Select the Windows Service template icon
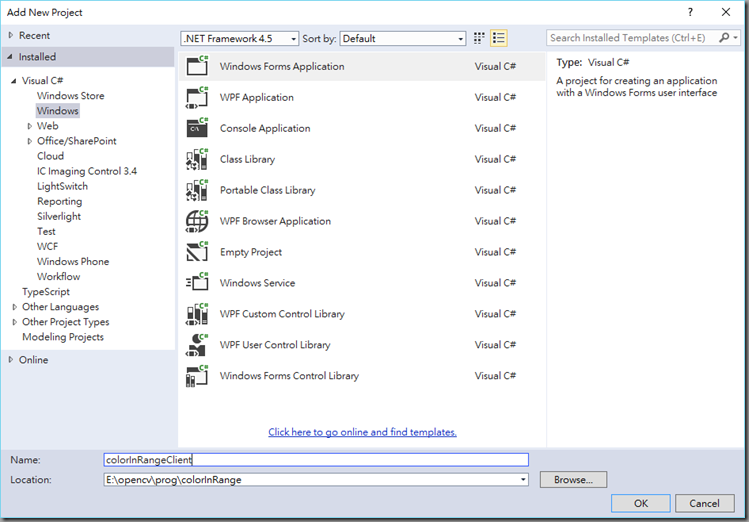This screenshot has height=522, width=749. (x=197, y=283)
